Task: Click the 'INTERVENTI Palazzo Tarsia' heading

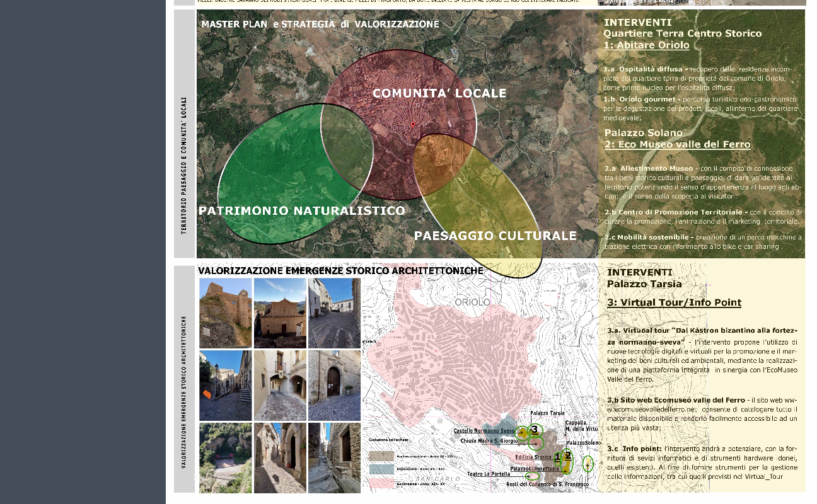Action: coord(644,278)
